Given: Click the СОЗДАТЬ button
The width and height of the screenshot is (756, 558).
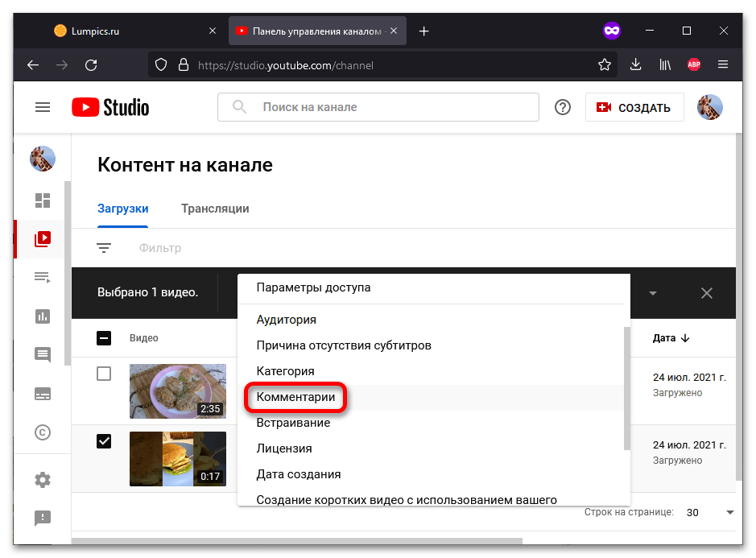Looking at the screenshot, I should 634,107.
